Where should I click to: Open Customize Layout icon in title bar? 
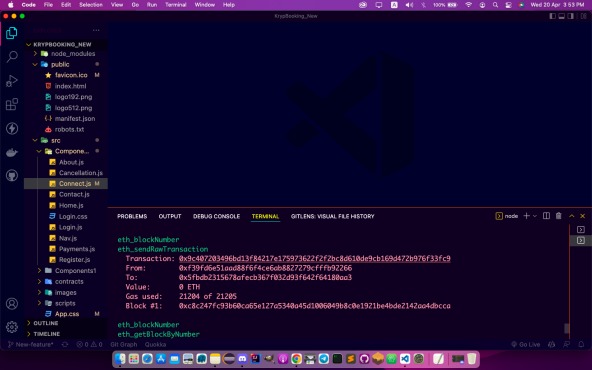tap(584, 16)
